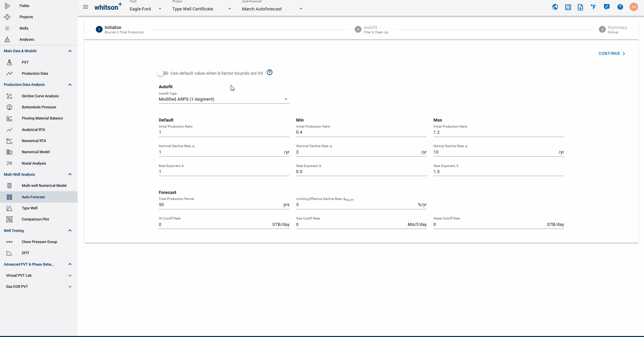
Task: Go to step 3 Summary Roll-up
Action: point(613,29)
